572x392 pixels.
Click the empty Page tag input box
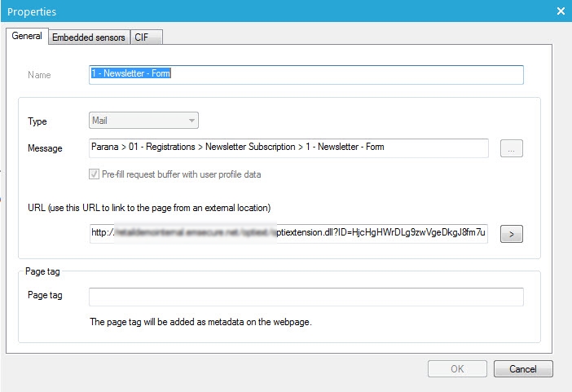pos(306,296)
